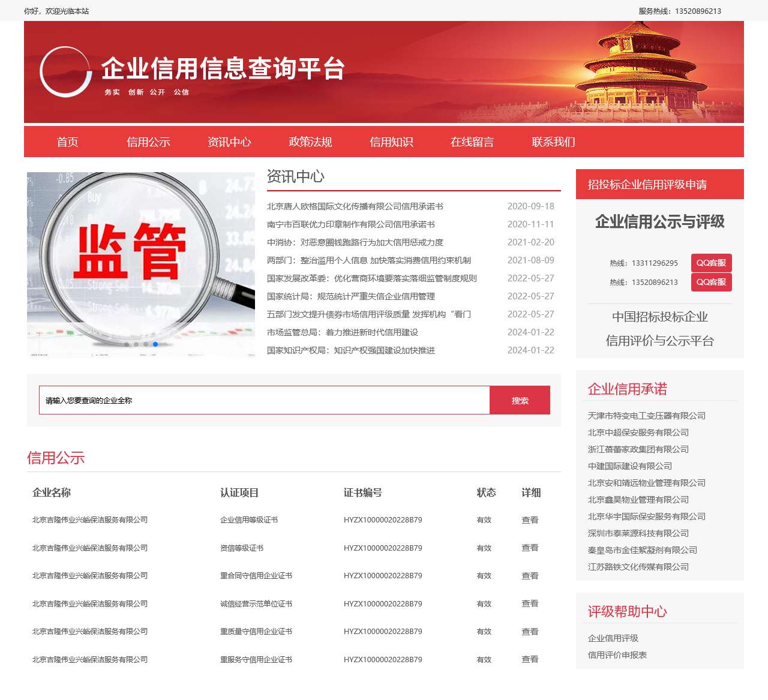
Task: Click 查看 for the 诚信经营示范单位证书 row
Action: (x=530, y=603)
